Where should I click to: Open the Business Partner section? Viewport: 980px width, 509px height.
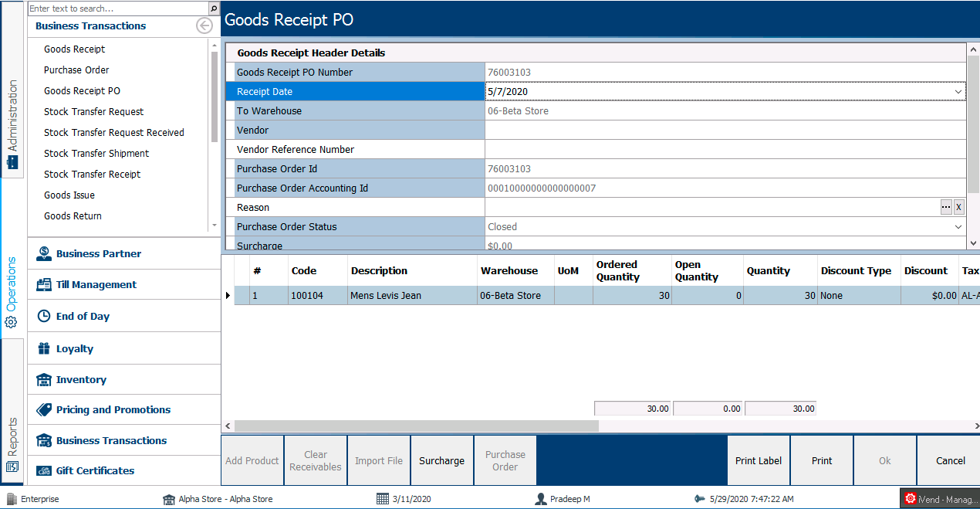click(99, 253)
